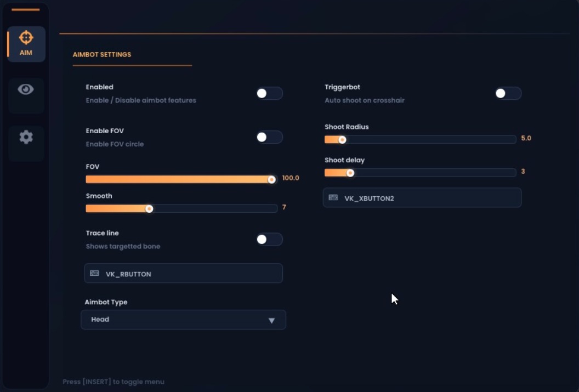Click the FOV slider handle
The height and width of the screenshot is (392, 579).
click(x=271, y=179)
